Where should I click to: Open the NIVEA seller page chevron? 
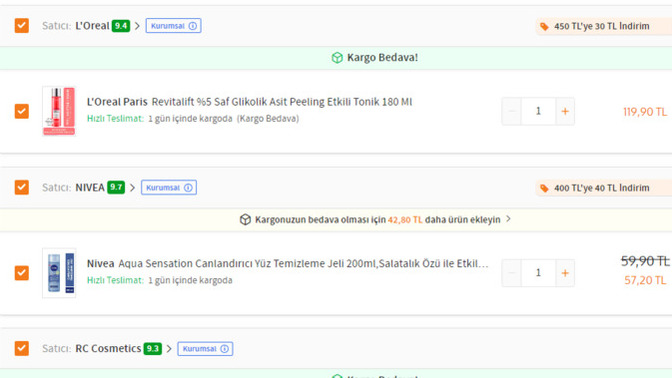click(x=132, y=188)
